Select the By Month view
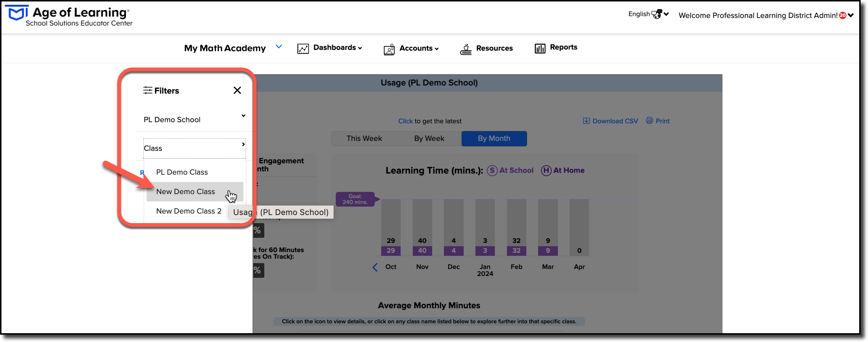Image resolution: width=868 pixels, height=342 pixels. 494,138
